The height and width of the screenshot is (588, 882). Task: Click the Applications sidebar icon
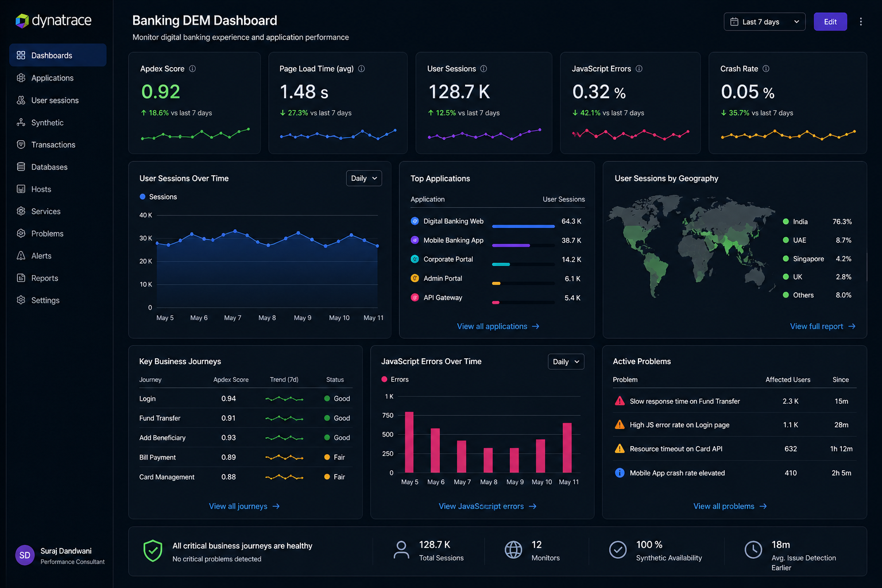[21, 78]
